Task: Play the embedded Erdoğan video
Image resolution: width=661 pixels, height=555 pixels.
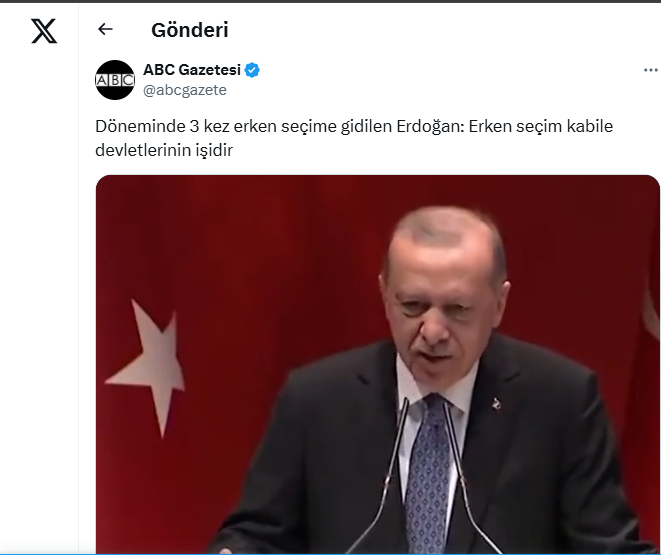Action: [378, 364]
